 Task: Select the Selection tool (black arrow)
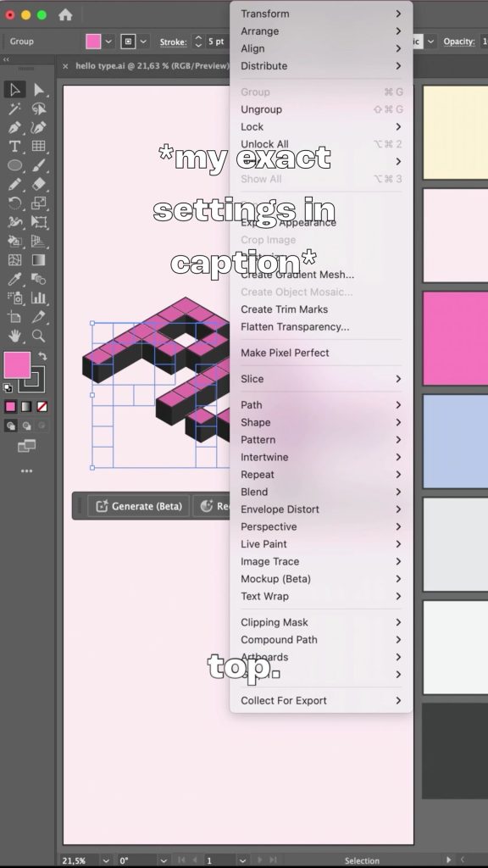pos(15,90)
